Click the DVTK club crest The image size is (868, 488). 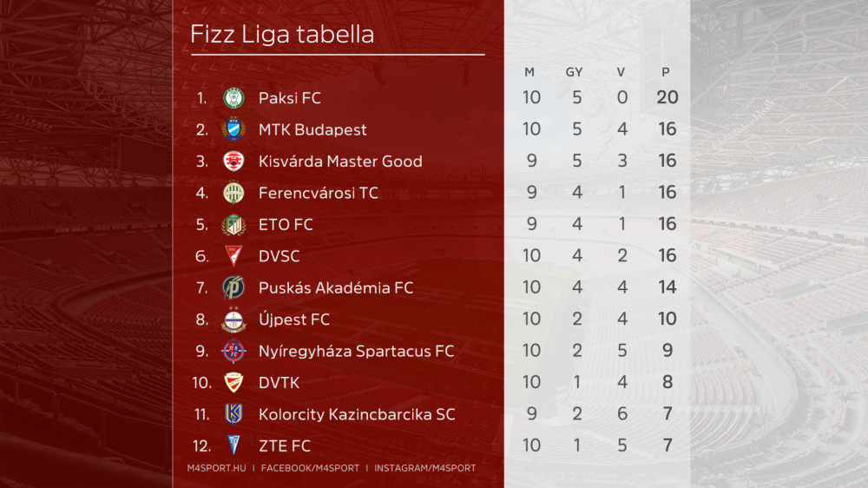[x=233, y=382]
